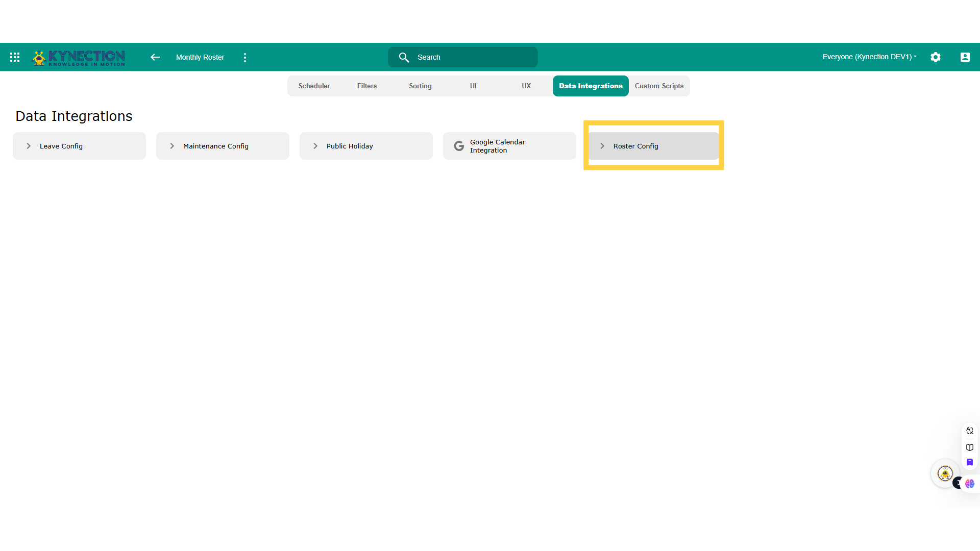Click the colorful brain icon

[x=969, y=483]
